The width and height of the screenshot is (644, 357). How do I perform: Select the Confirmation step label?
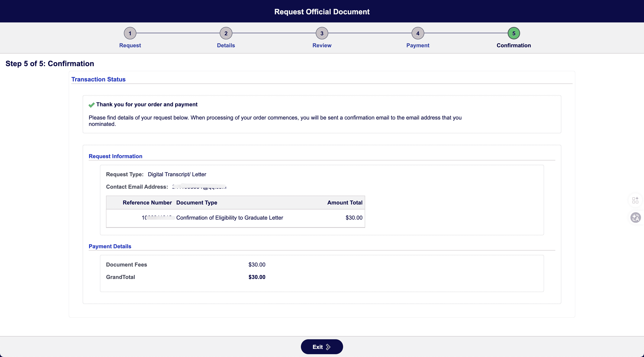tap(514, 45)
